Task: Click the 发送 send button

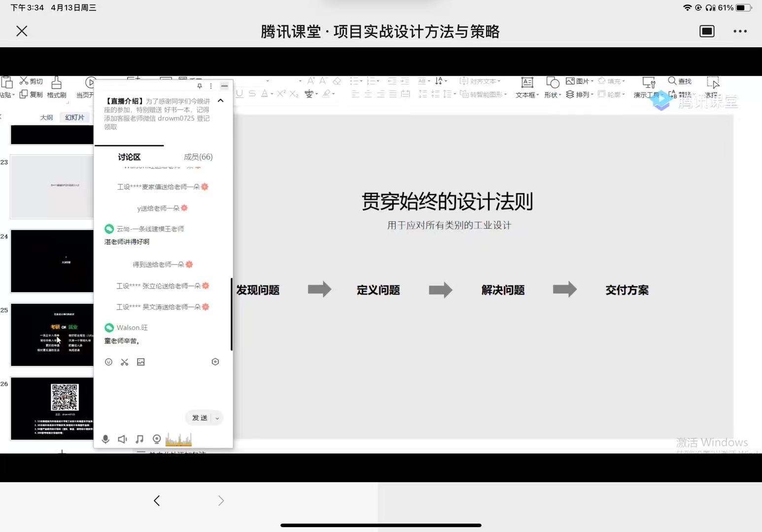Action: (200, 418)
